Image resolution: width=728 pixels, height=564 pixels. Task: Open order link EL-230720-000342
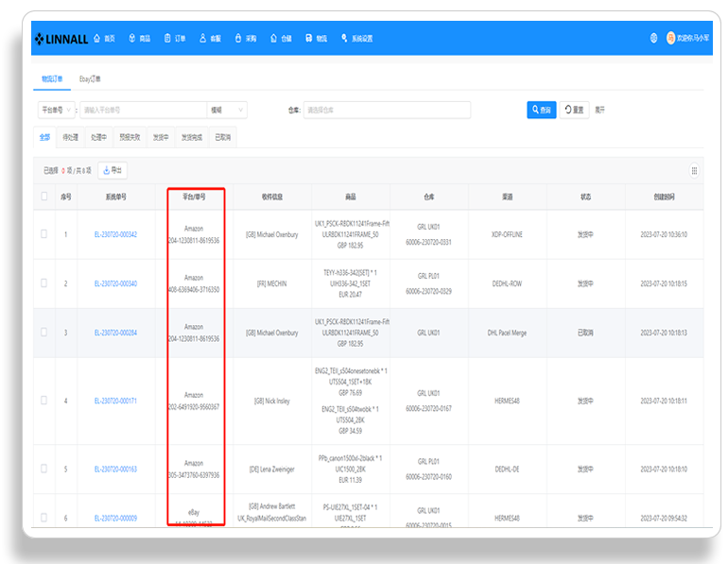(115, 234)
